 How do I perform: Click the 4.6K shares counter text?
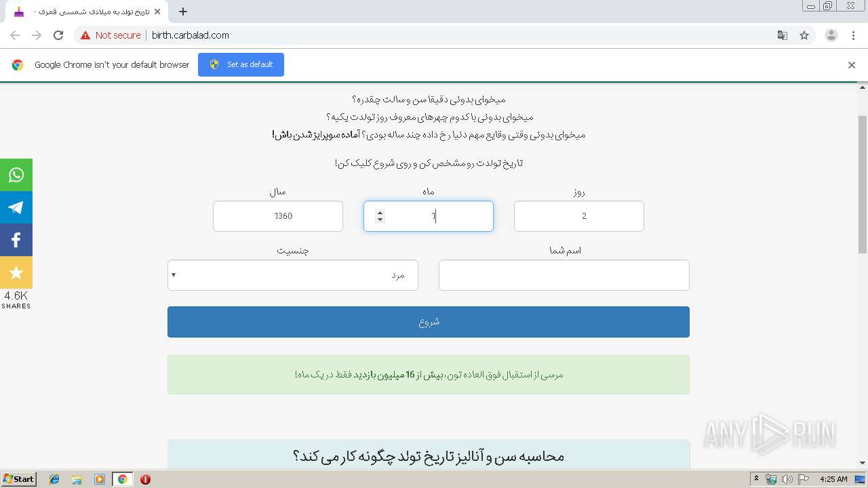click(x=16, y=296)
